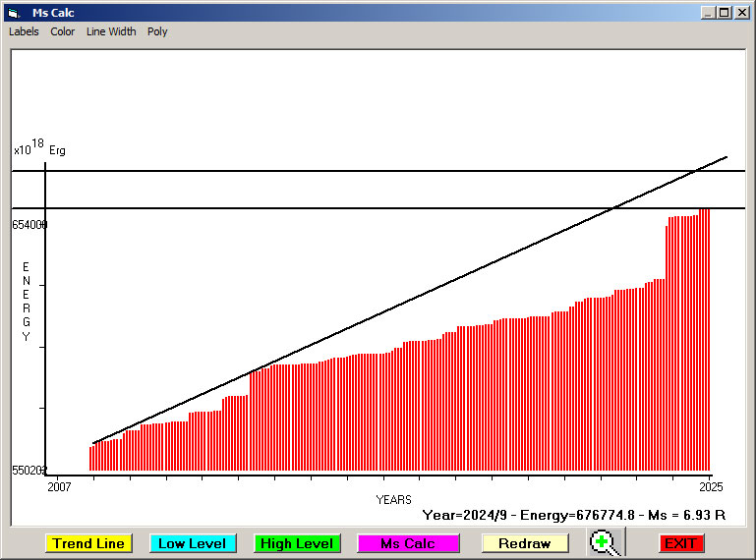The image size is (756, 560).
Task: Maximize the Ms Calc window
Action: tap(724, 13)
